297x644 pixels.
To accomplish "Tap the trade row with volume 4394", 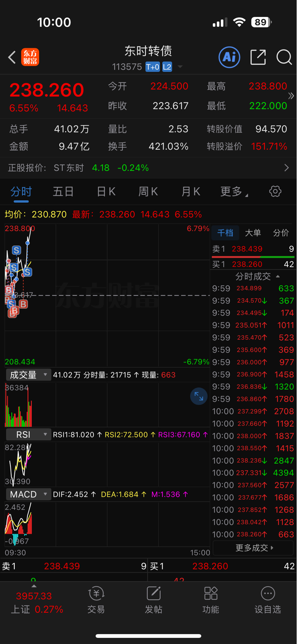I will click(253, 473).
